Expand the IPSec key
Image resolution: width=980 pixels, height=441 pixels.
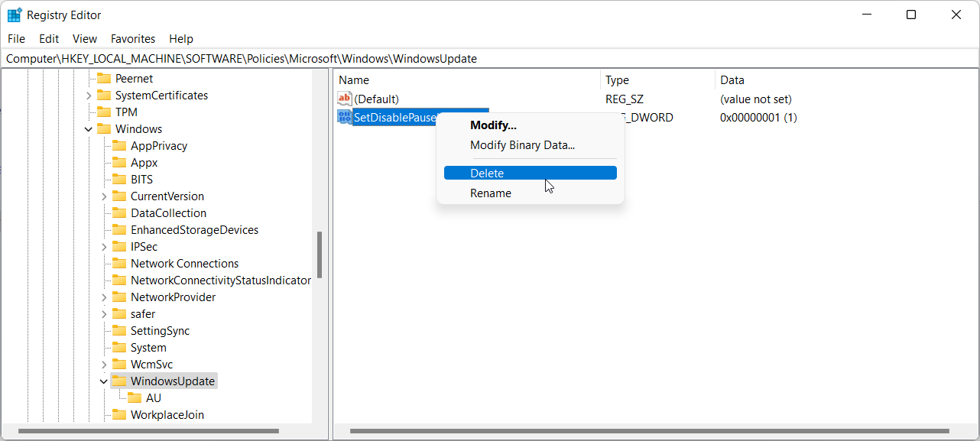(104, 246)
